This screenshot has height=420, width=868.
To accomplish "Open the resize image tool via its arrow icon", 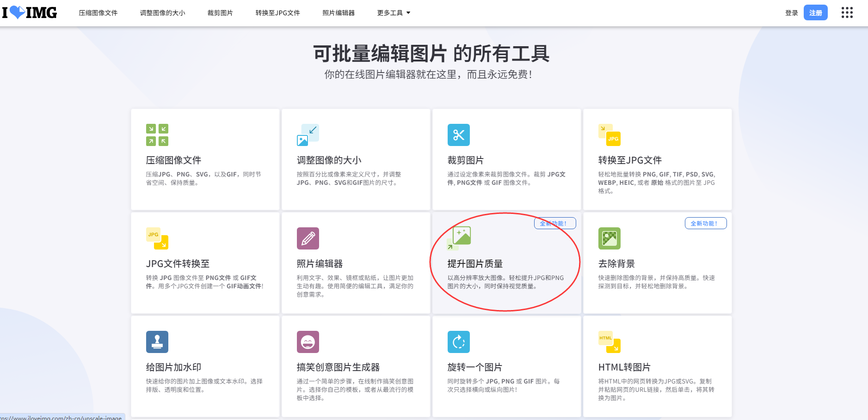I will [x=308, y=134].
